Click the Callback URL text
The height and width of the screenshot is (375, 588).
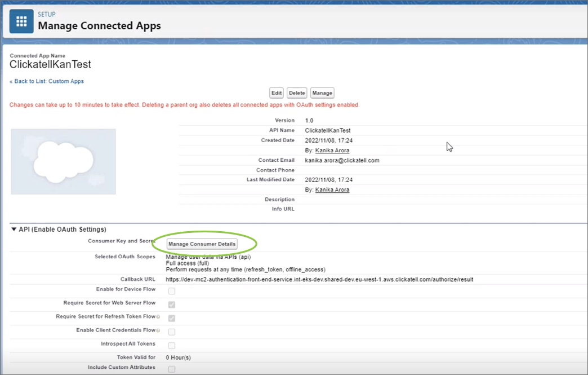click(x=319, y=279)
